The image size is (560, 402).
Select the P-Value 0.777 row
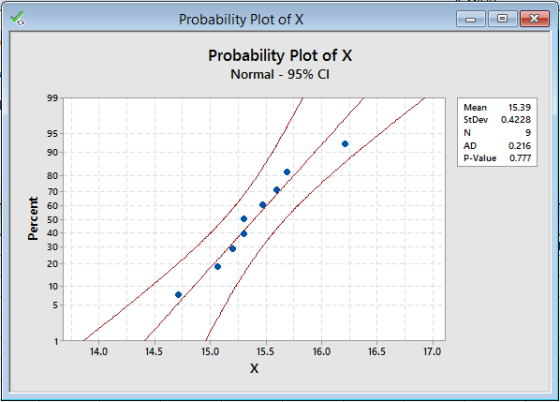point(497,158)
